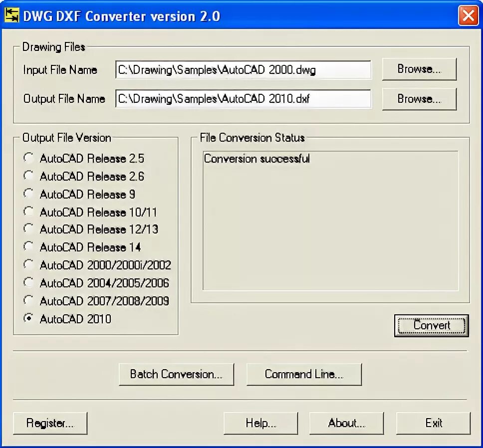Viewport: 483px width, 448px height.
Task: Click the 'Drawing Files' group label
Action: point(53,47)
